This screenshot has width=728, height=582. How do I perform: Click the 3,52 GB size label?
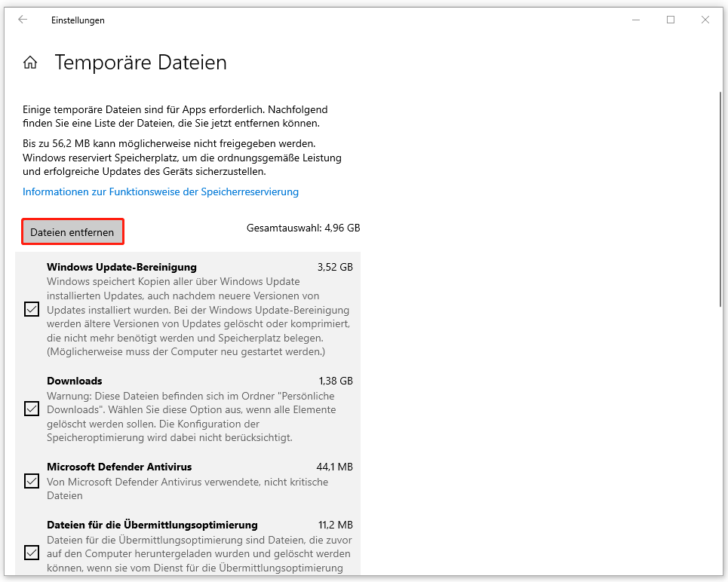[335, 266]
